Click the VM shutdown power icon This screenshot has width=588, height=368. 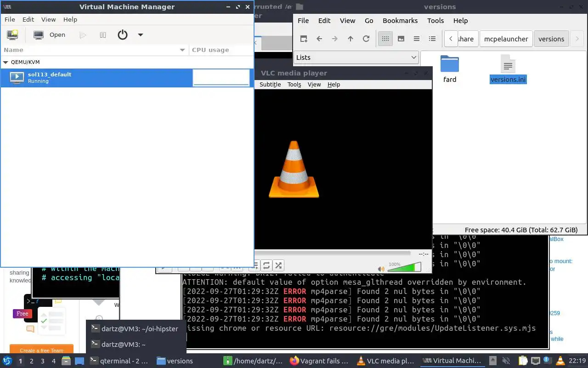123,35
